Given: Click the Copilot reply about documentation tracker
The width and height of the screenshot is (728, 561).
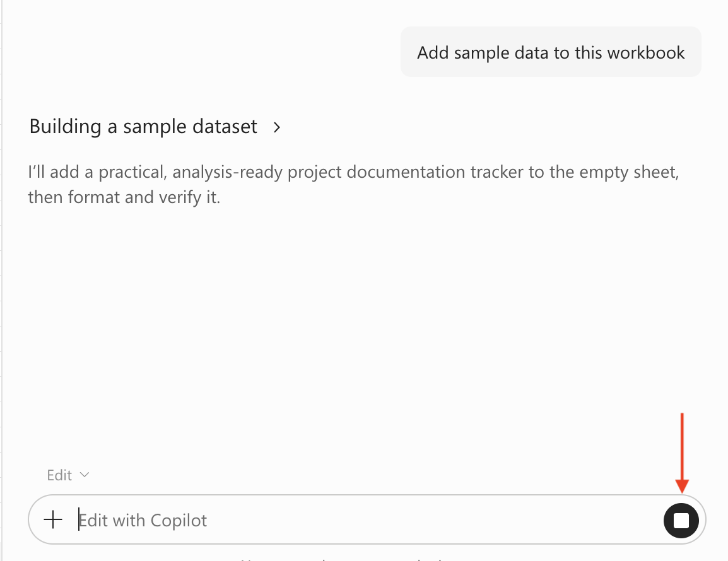Looking at the screenshot, I should pyautogui.click(x=353, y=184).
